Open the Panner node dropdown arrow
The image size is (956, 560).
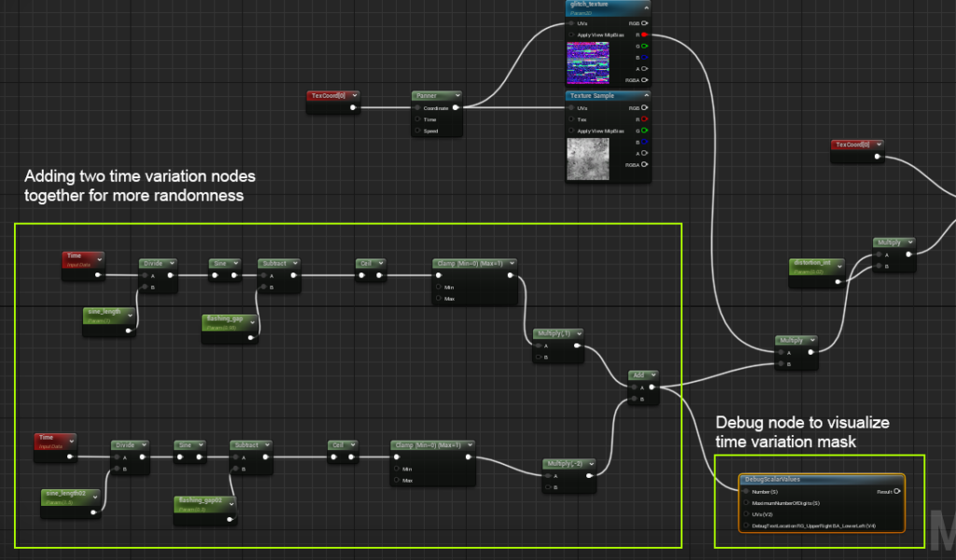(x=457, y=95)
